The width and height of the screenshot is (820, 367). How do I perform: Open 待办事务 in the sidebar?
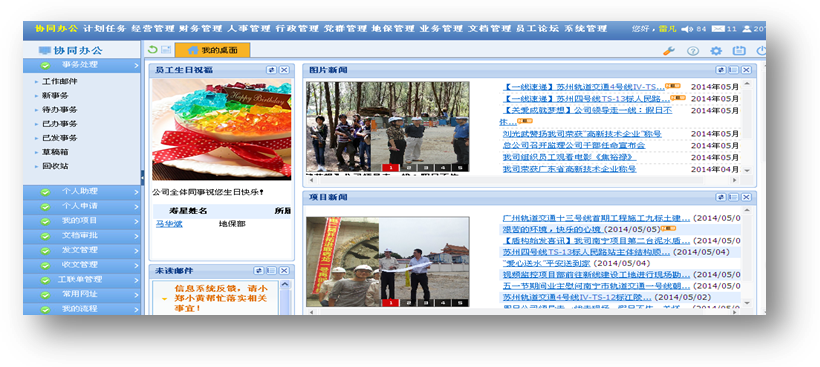point(60,110)
